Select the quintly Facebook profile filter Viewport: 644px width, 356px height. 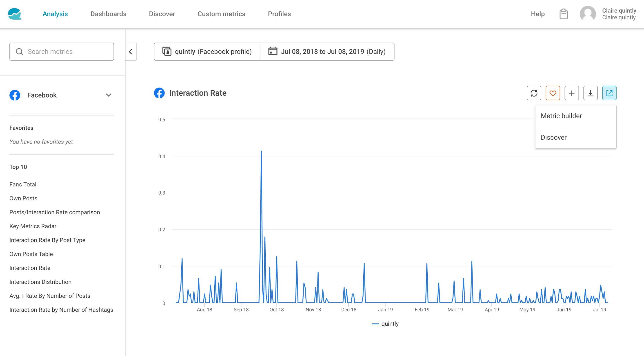(x=207, y=51)
